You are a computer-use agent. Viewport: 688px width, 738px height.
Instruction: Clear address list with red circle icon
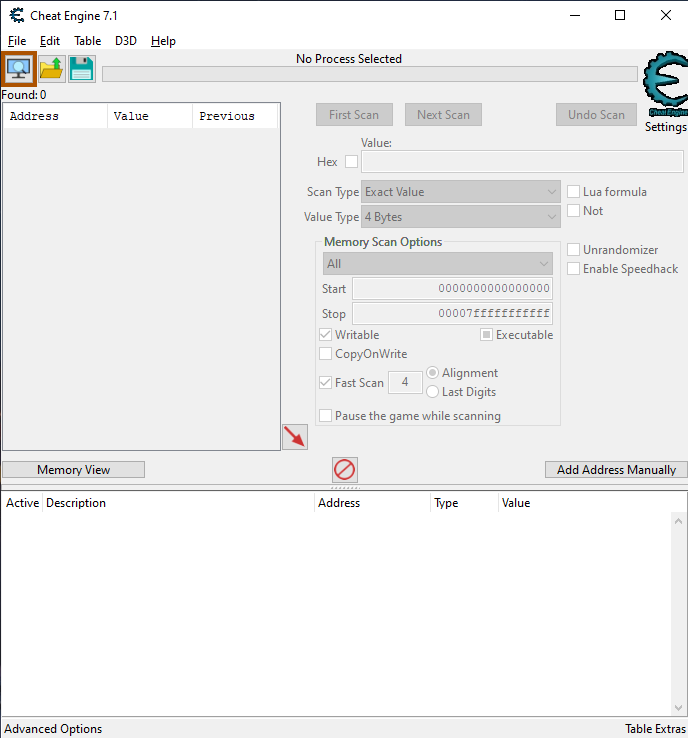tap(344, 470)
